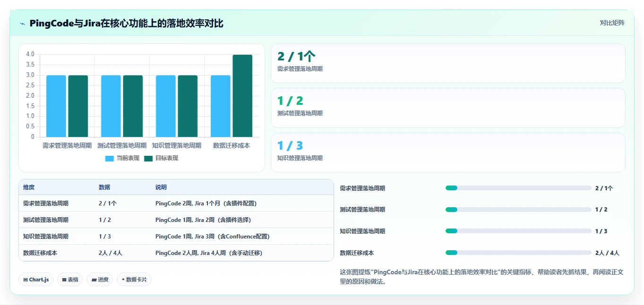Toggle the 目标表现 legend swatch
This screenshot has height=305, width=644.
(148, 159)
